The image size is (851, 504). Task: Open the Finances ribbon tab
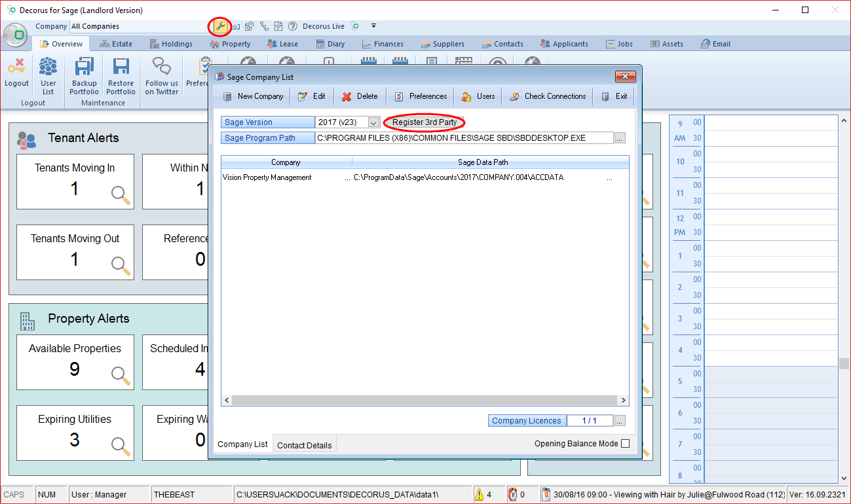pos(382,44)
